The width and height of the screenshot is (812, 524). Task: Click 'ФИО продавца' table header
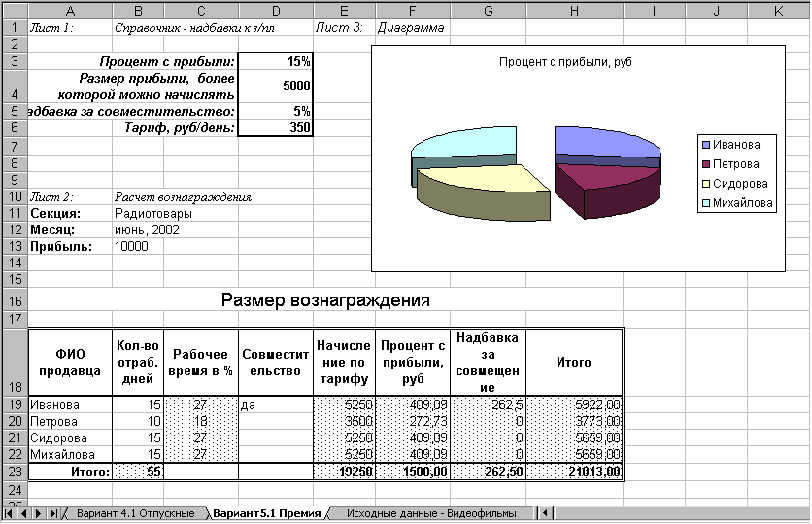[70, 363]
